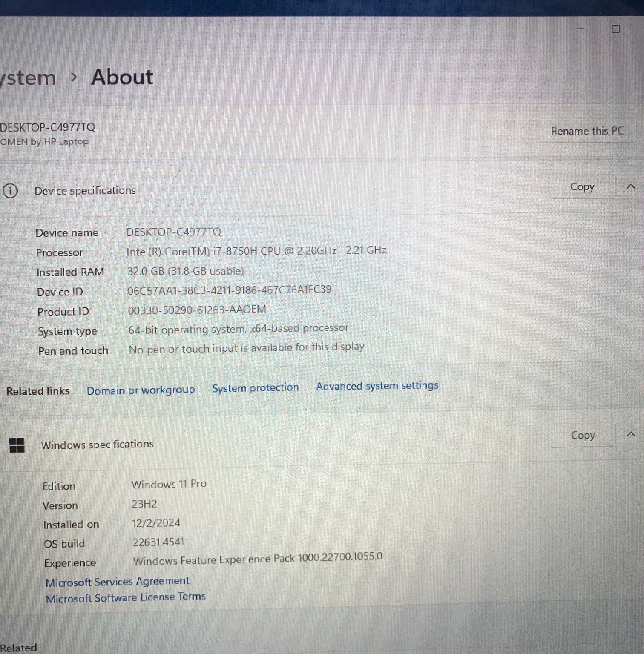The width and height of the screenshot is (644, 654).
Task: Click the OS build value 22631.4541
Action: (x=158, y=542)
